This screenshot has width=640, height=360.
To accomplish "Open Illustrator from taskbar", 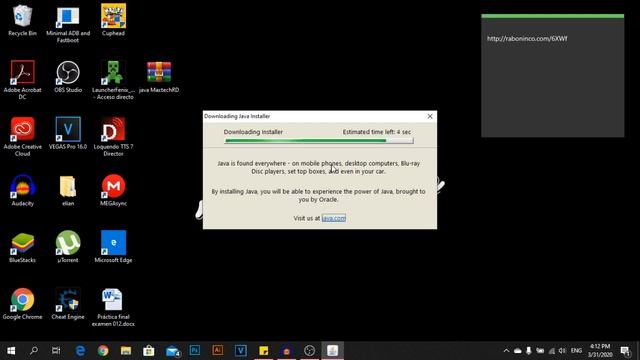I will tap(218, 350).
